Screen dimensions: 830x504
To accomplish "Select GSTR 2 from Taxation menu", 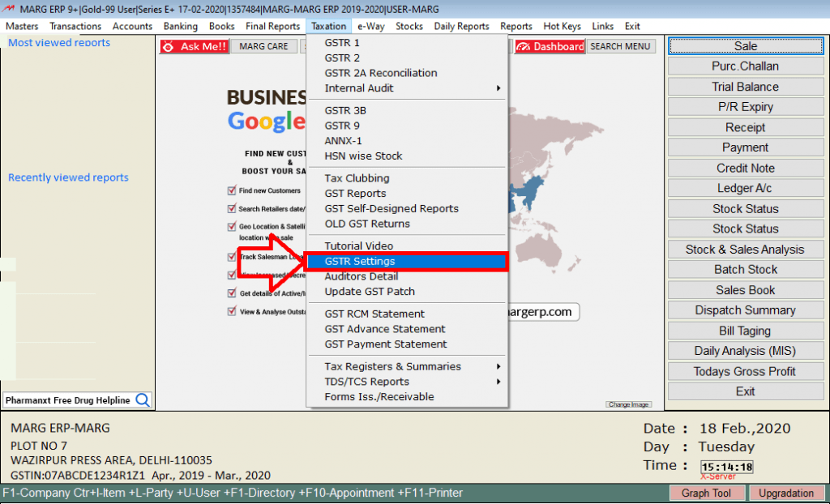I will [407, 58].
